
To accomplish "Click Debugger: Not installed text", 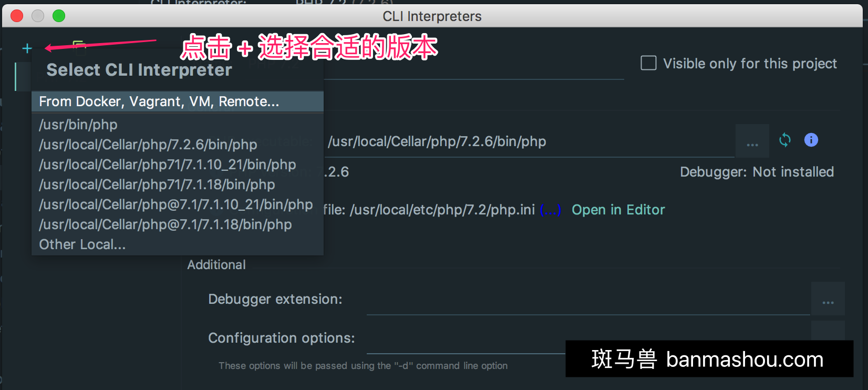I will click(x=757, y=172).
